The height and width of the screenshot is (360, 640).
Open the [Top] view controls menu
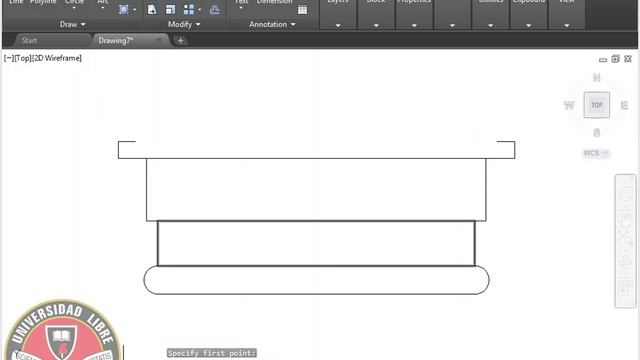[x=22, y=58]
